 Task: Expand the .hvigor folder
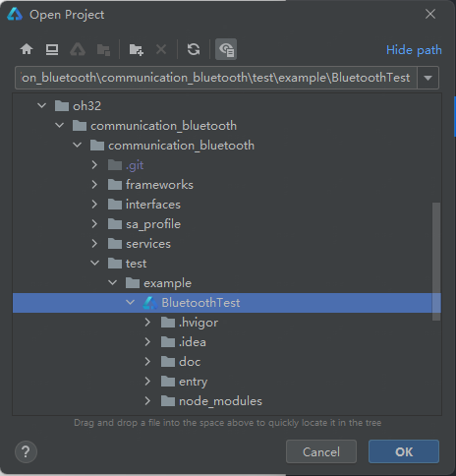tap(147, 323)
